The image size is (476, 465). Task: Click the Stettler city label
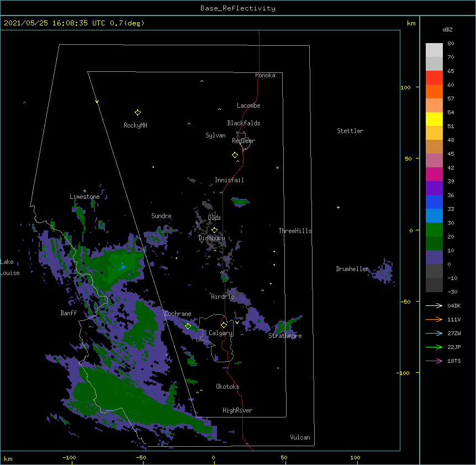(350, 131)
